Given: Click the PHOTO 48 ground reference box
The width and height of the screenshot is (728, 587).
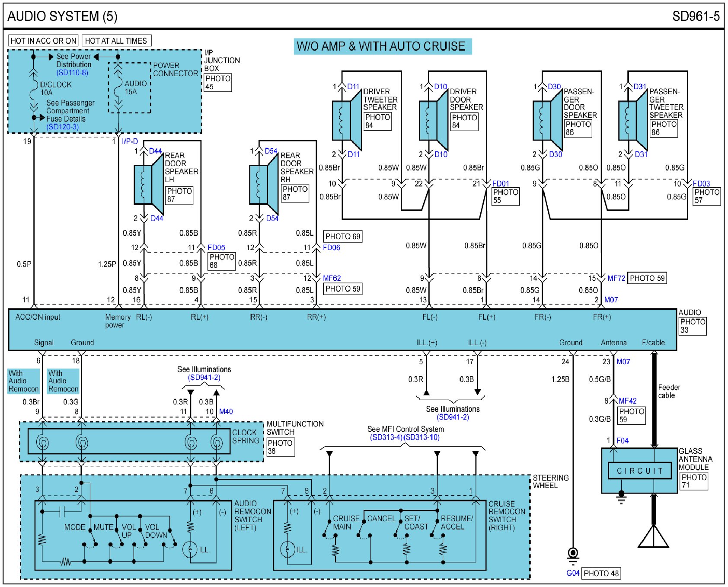Looking at the screenshot, I should [601, 574].
